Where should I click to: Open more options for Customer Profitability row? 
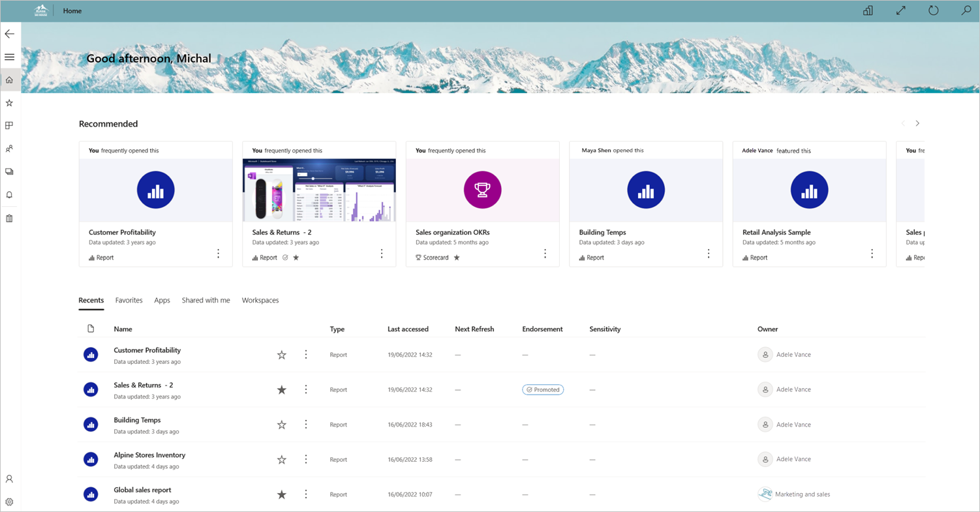coord(305,355)
